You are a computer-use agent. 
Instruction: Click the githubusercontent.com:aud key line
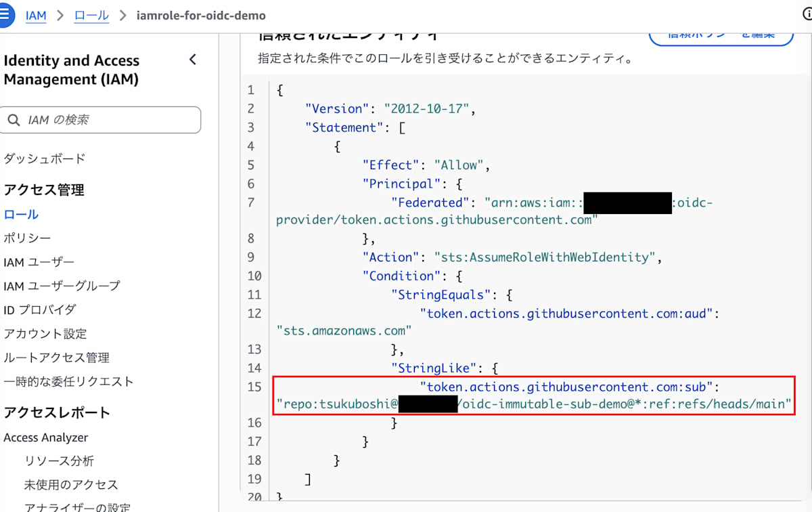tap(569, 314)
